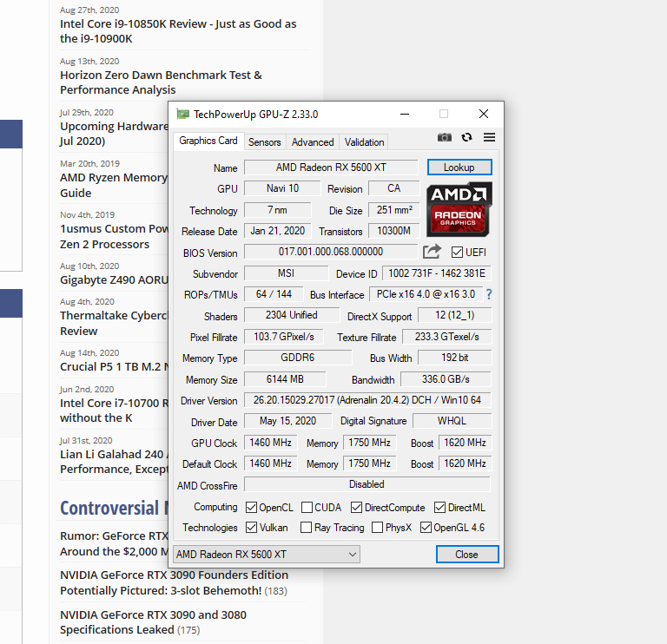The width and height of the screenshot is (667, 644).
Task: Switch to the Graphics Card tab
Action: [x=208, y=141]
